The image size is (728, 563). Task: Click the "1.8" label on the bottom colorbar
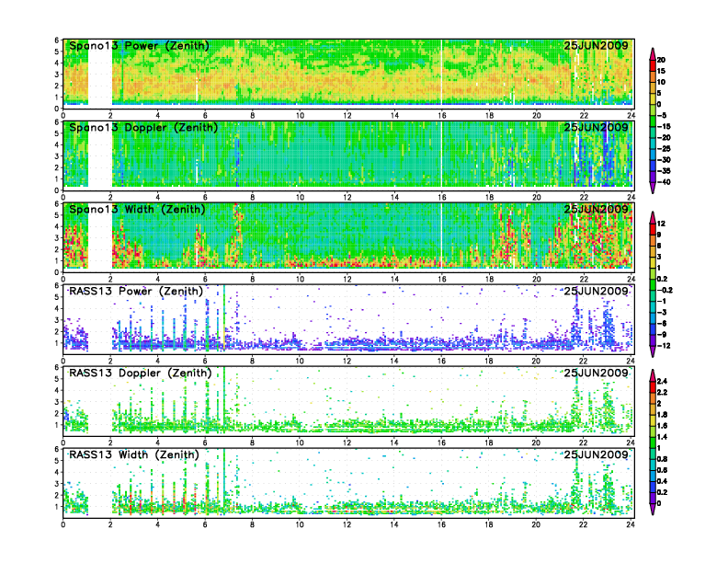pyautogui.click(x=663, y=414)
